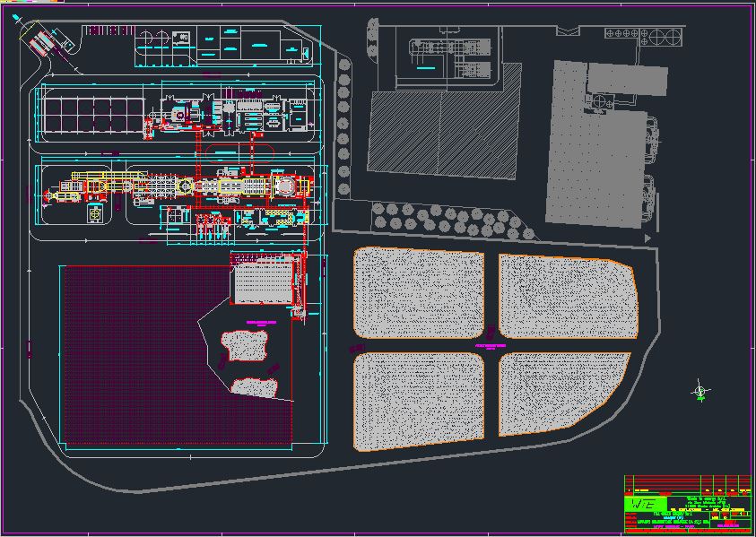This screenshot has width=756, height=537.
Task: Select the red circular tank on process line
Action: pyautogui.click(x=286, y=186)
